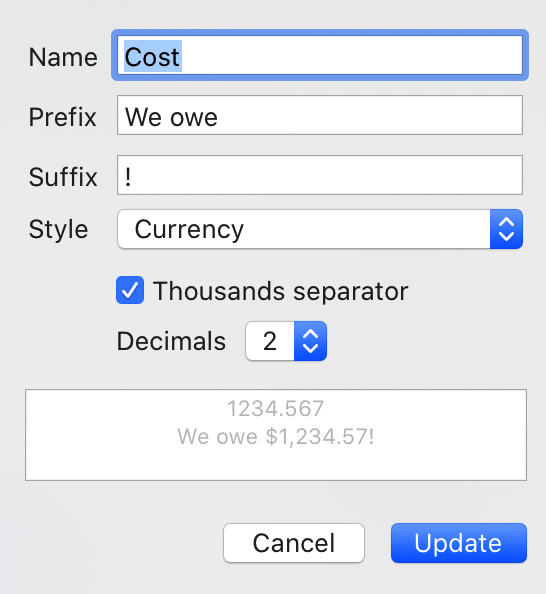Click the Name label
The height and width of the screenshot is (594, 546).
click(63, 57)
